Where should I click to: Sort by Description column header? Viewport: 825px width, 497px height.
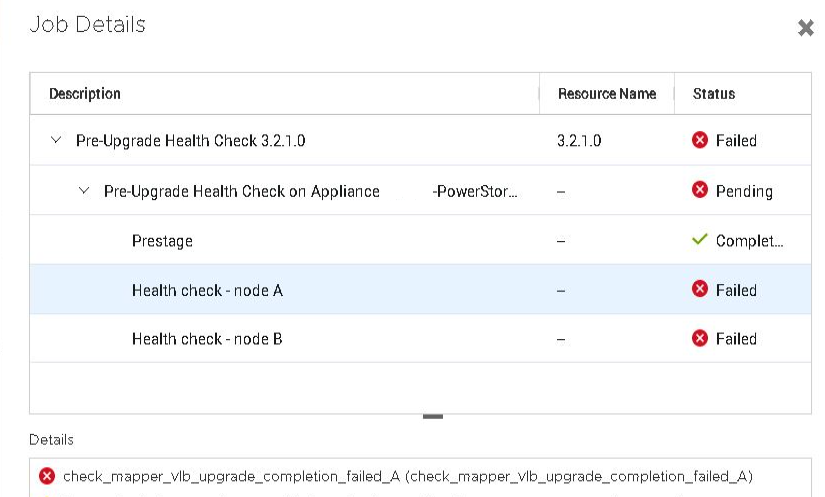click(85, 94)
